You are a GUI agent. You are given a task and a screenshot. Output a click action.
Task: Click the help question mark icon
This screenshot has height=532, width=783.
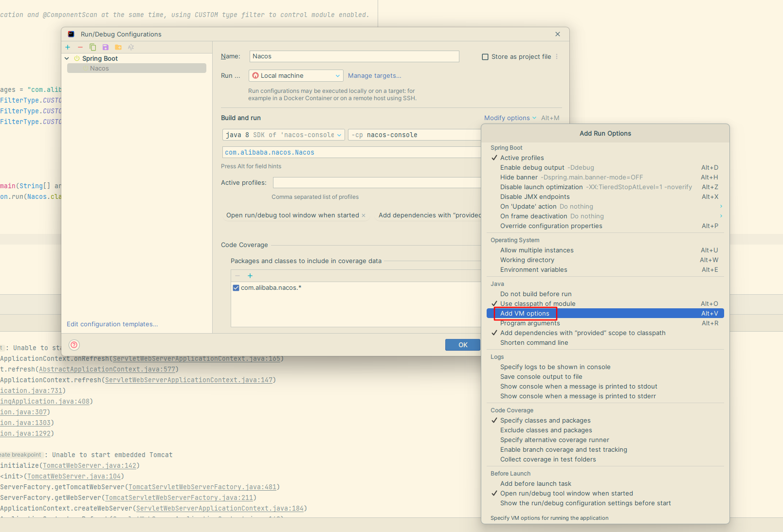[74, 345]
